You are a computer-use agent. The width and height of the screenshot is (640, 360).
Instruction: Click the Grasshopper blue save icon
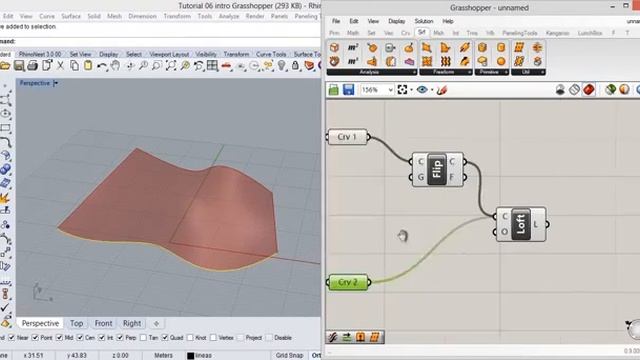[348, 90]
